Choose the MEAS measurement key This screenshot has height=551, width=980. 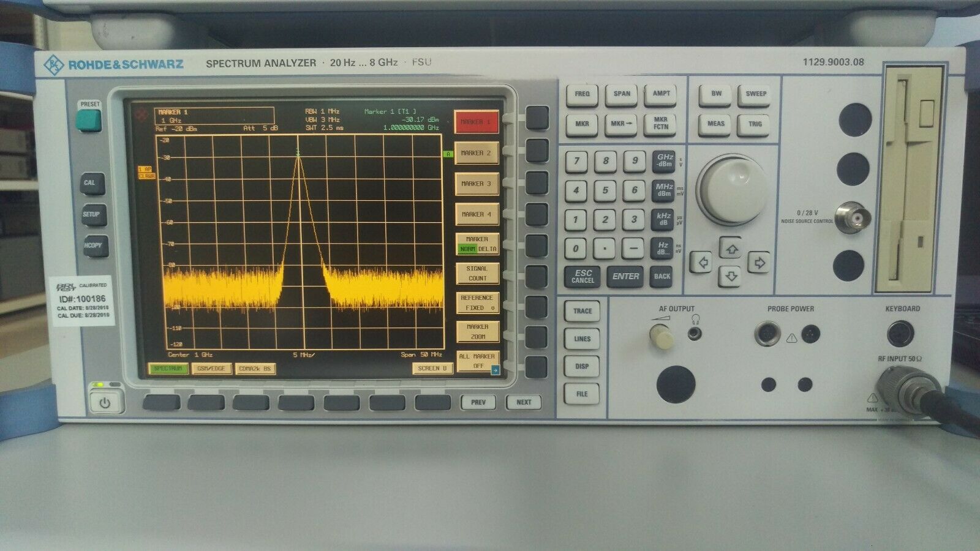click(x=715, y=124)
